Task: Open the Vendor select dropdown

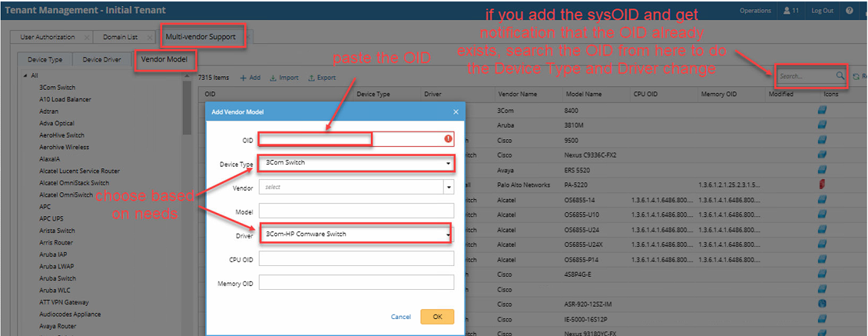Action: (356, 188)
